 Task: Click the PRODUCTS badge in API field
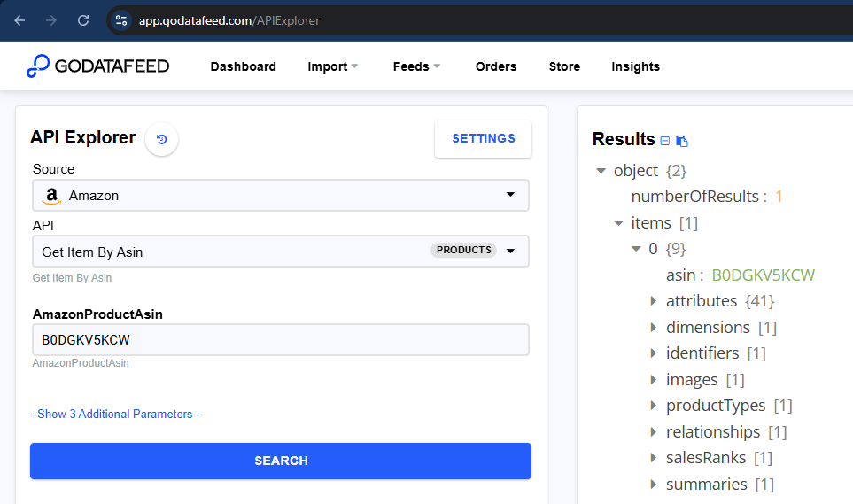pyautogui.click(x=463, y=250)
